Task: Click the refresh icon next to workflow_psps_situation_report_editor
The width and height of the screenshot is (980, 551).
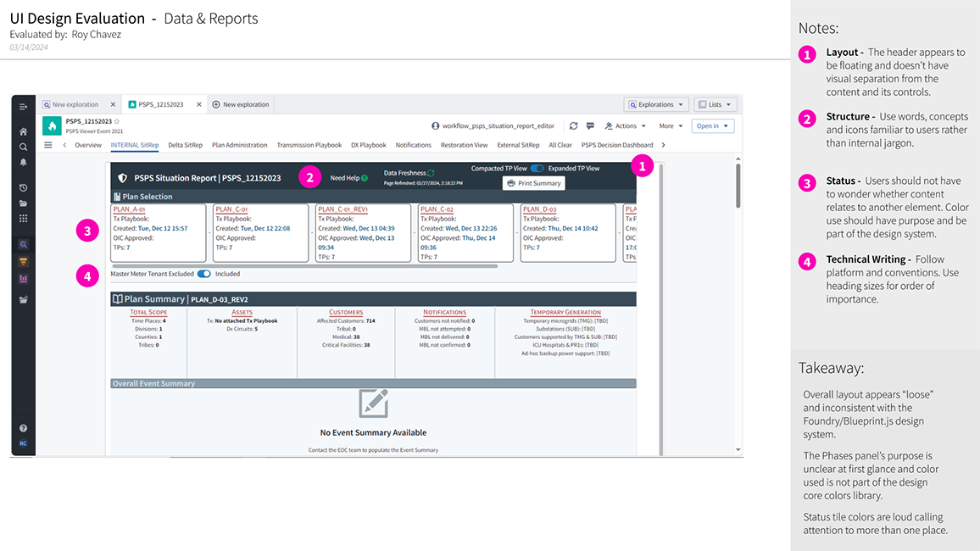Action: pos(574,125)
